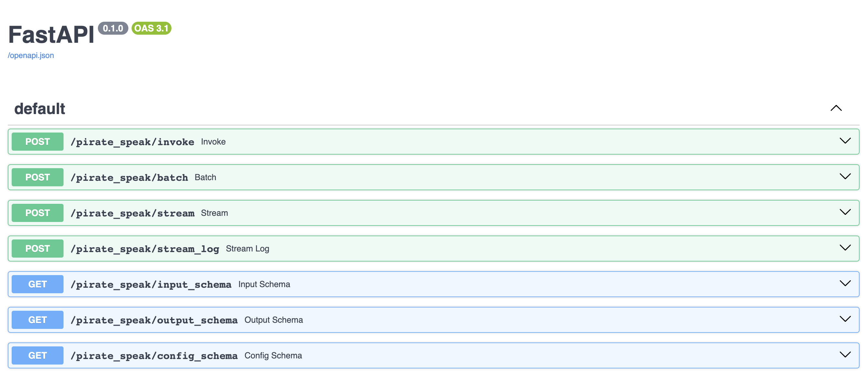Click GET badge for input_schema
This screenshot has height=383, width=868.
coord(37,284)
